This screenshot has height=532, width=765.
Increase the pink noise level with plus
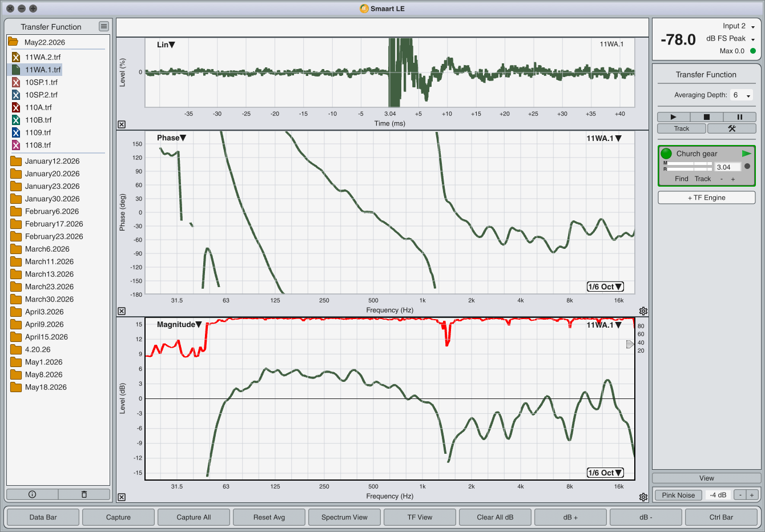752,495
